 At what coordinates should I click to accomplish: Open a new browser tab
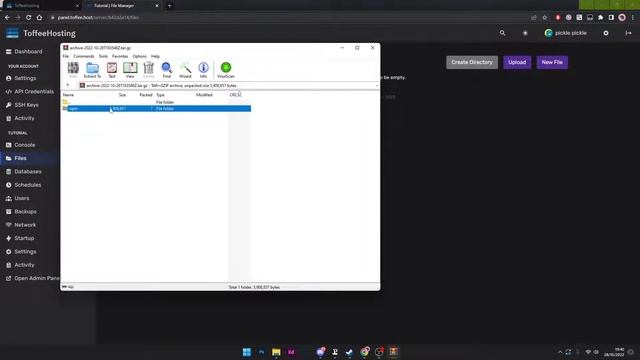tap(169, 6)
